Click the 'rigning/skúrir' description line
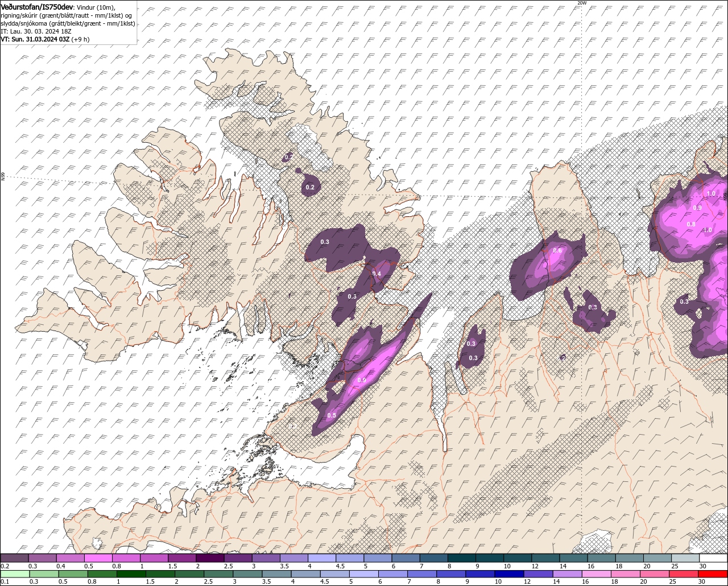Screen dimensions: 728x586 (67, 15)
